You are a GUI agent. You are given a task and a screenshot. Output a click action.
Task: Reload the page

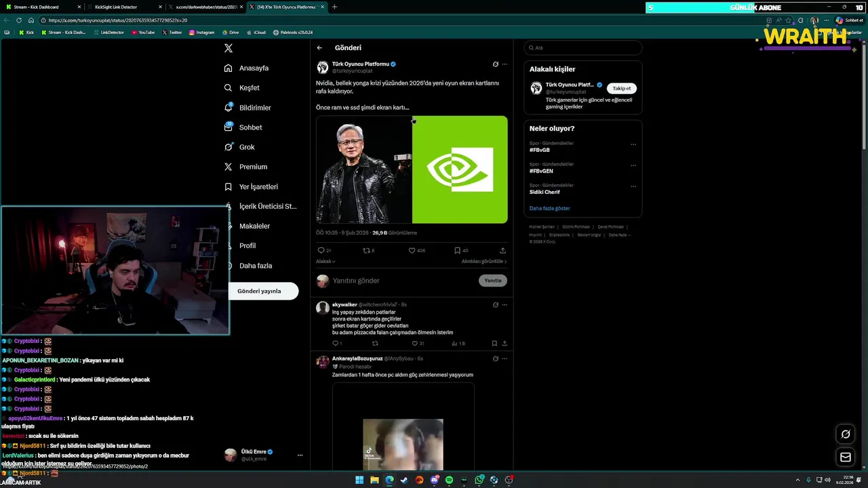[x=18, y=20]
